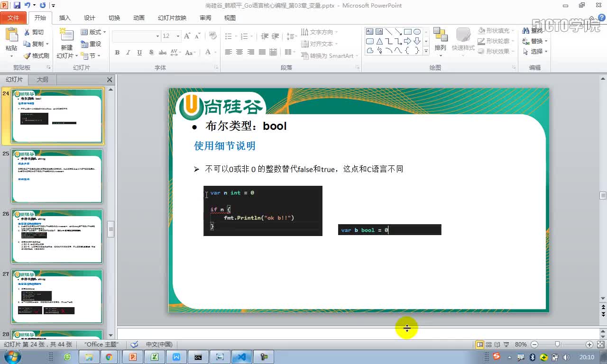Open the File (文件) tab
Viewport: 607px width, 364px height.
point(13,18)
